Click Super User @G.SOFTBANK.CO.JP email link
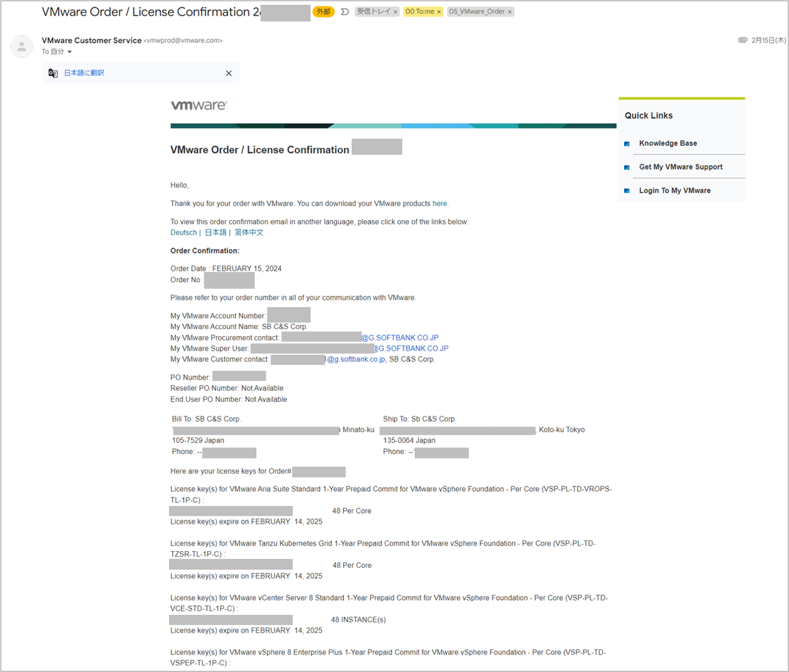789x672 pixels. 410,348
